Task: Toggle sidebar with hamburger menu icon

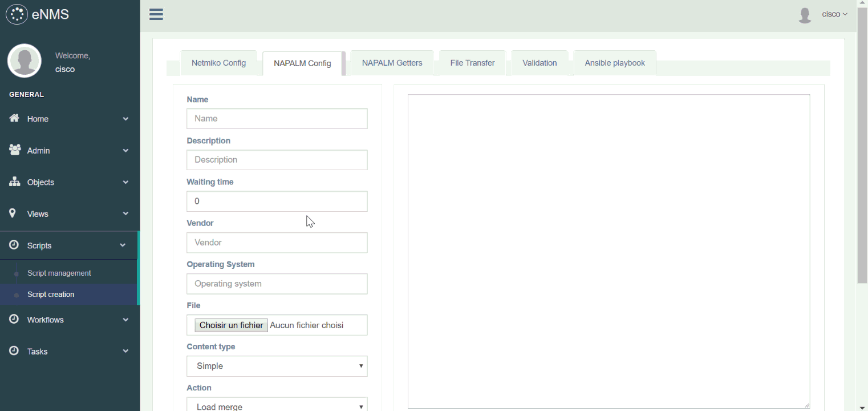Action: 156,15
